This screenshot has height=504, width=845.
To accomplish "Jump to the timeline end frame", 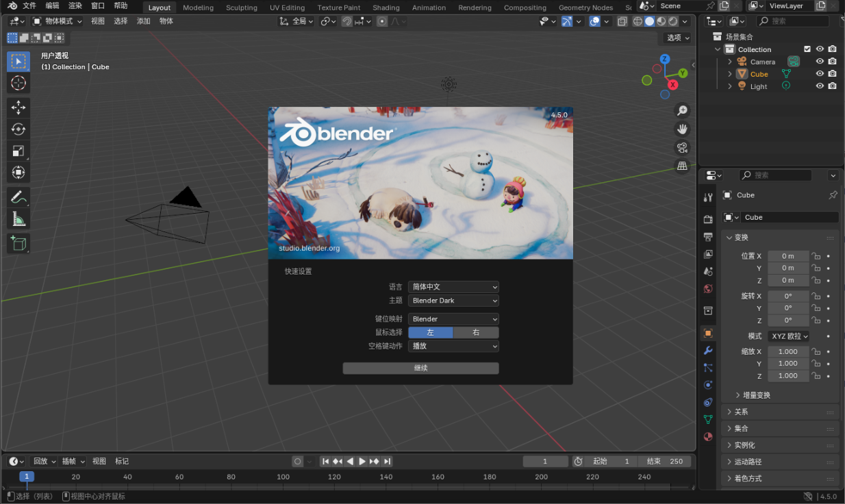I will click(387, 462).
